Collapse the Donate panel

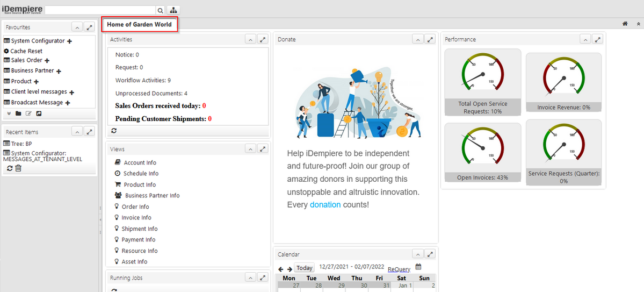418,39
